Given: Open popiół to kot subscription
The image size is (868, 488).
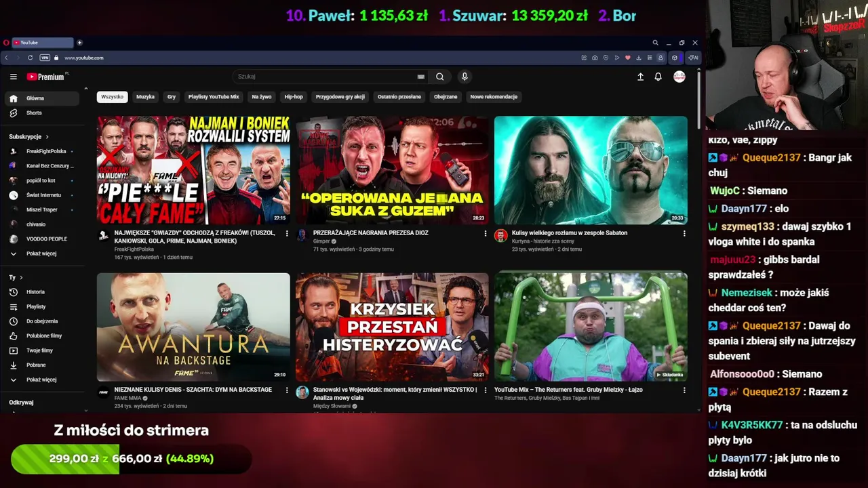Looking at the screenshot, I should tap(43, 180).
